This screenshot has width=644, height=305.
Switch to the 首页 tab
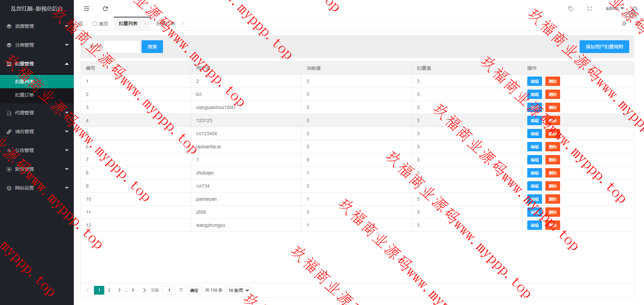[101, 23]
